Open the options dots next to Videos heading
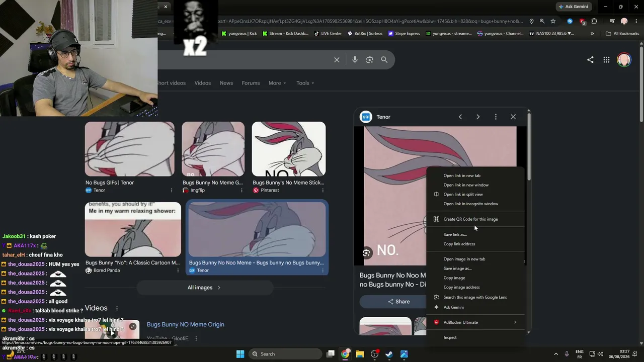 (117, 308)
